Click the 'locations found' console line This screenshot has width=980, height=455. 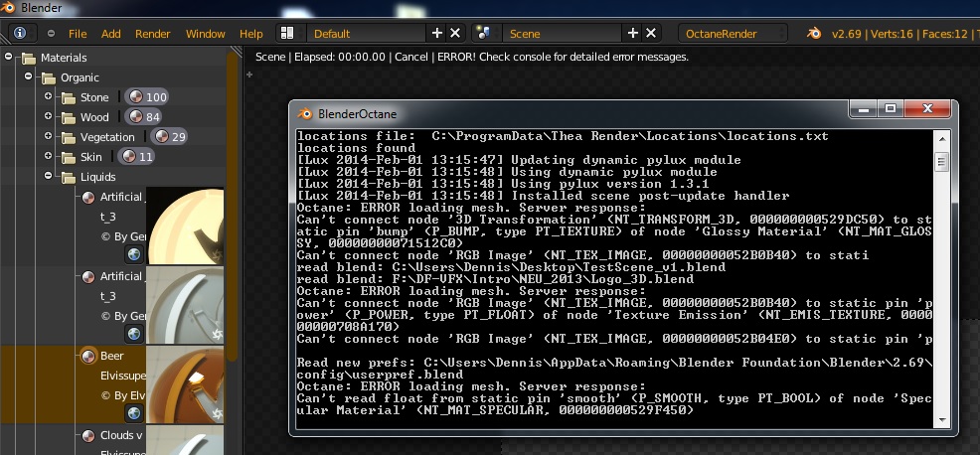click(356, 148)
